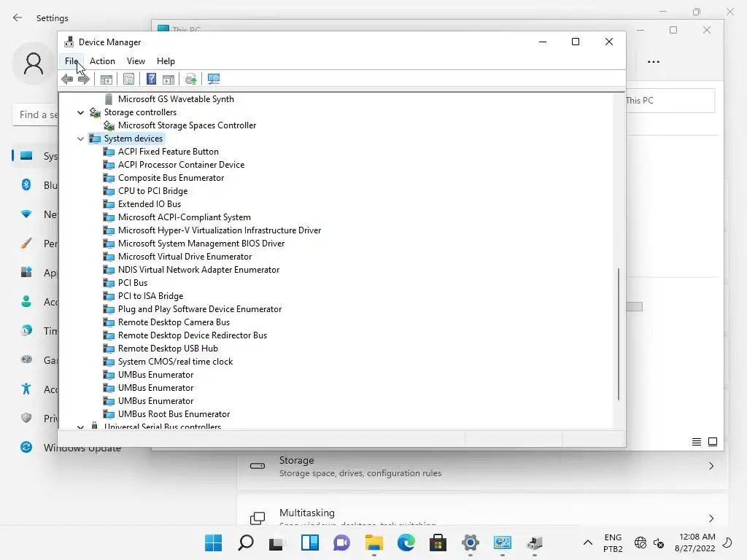Open the File menu in Device Manager
747x560 pixels.
coord(71,61)
